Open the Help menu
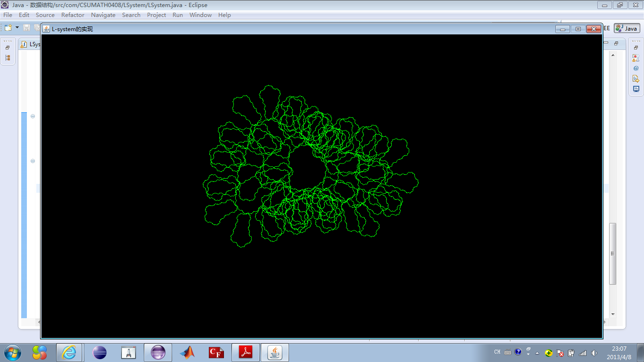 click(224, 15)
